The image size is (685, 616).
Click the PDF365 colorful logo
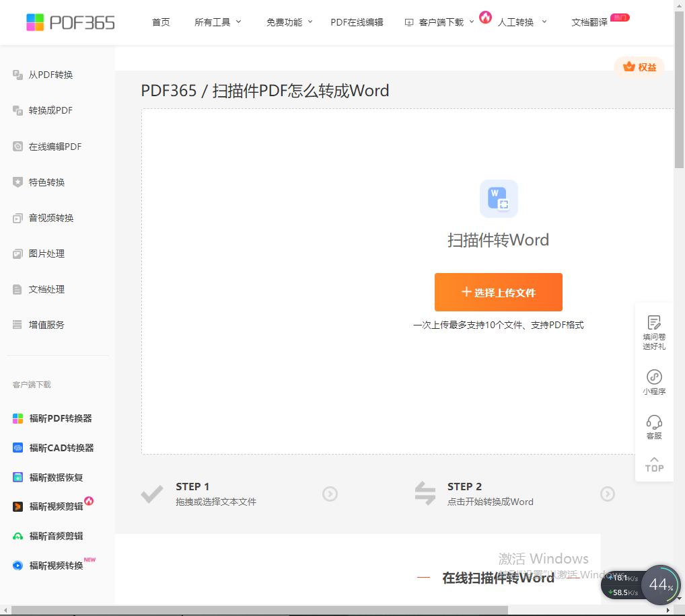pyautogui.click(x=71, y=22)
